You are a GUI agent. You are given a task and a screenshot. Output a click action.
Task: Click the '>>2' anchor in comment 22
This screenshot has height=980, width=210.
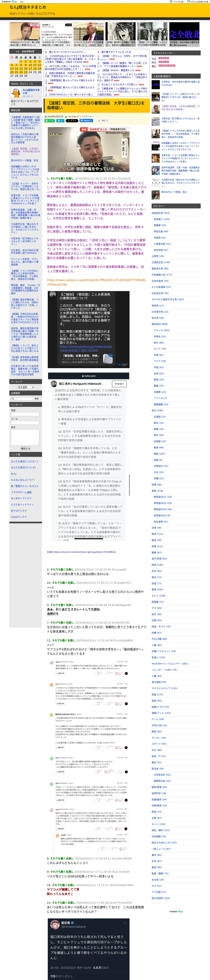(x=50, y=587)
